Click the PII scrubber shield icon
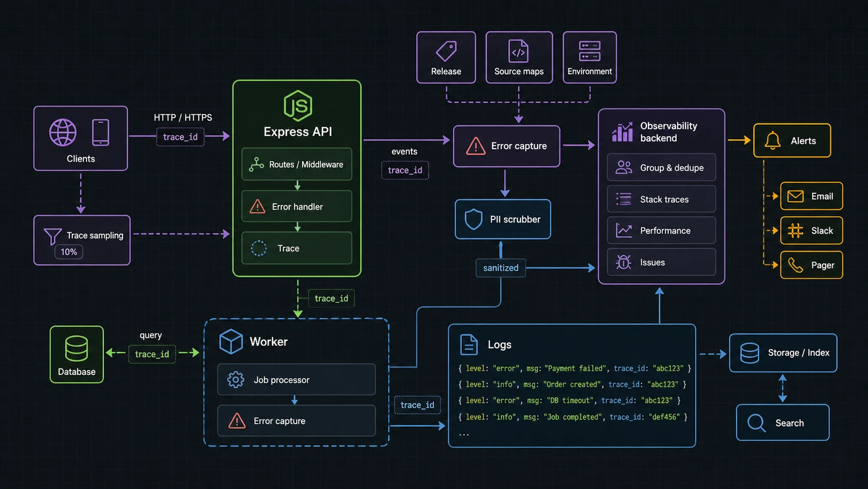This screenshot has height=489, width=868. 473,219
